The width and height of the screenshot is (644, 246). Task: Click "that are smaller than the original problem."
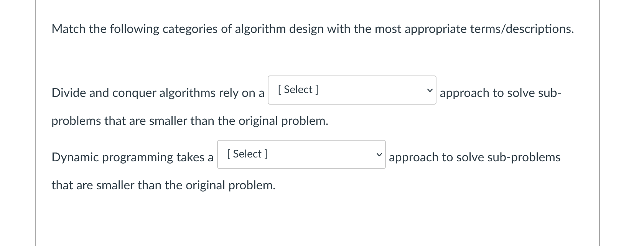(163, 185)
